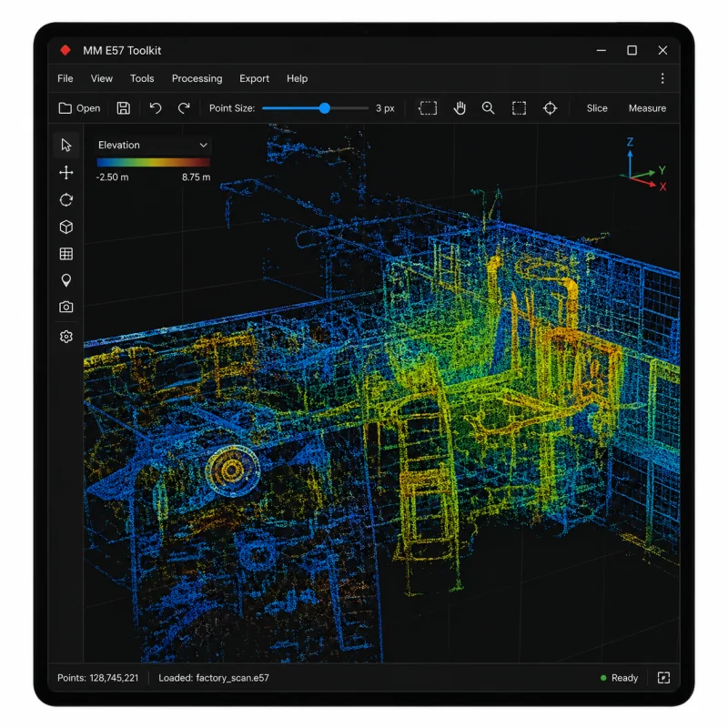728x728 pixels.
Task: Click the crosshair target tool
Action: 551,108
